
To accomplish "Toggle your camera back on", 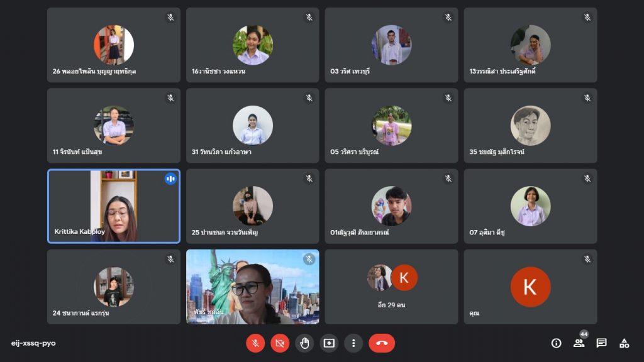I will 280,343.
